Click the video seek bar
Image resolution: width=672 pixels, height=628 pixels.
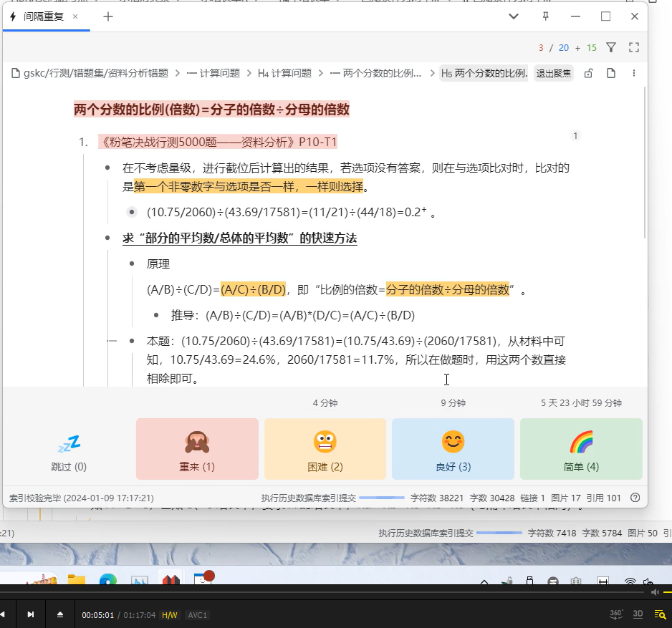pyautogui.click(x=337, y=602)
